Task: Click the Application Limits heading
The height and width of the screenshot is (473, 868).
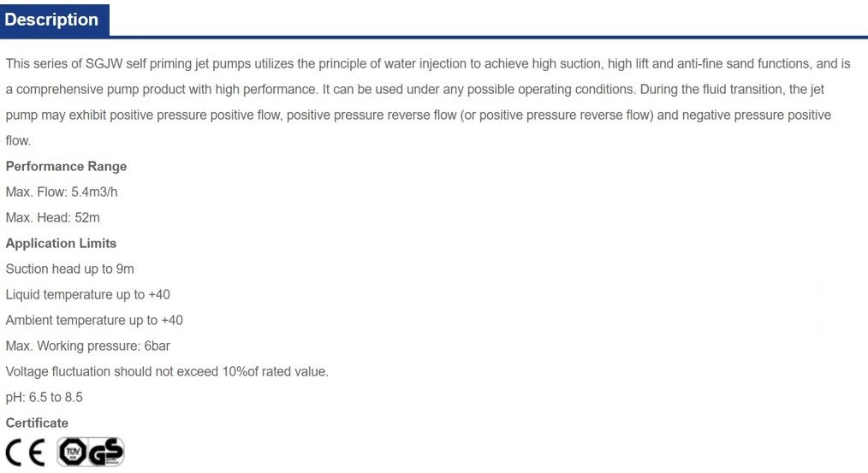Action: click(x=61, y=243)
